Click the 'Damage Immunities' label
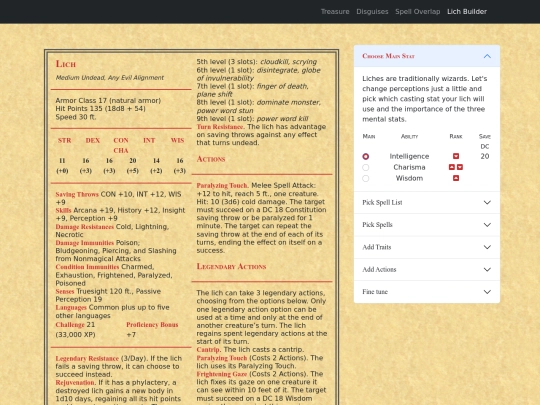Image resolution: width=540 pixels, height=405 pixels. point(85,243)
